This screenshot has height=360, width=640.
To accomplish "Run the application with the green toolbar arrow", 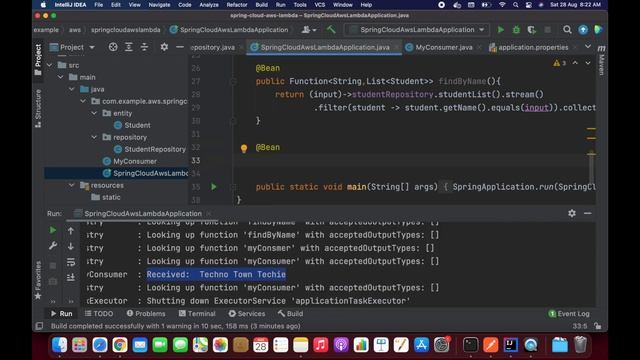I will [500, 30].
